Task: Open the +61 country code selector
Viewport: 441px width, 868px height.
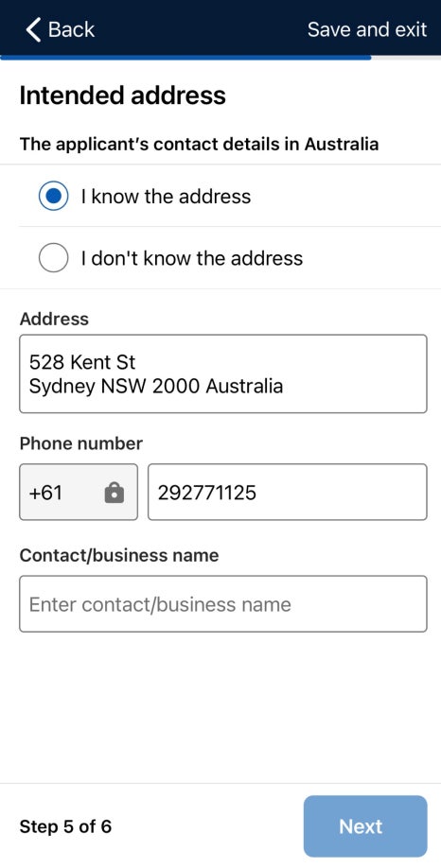Action: tap(79, 492)
